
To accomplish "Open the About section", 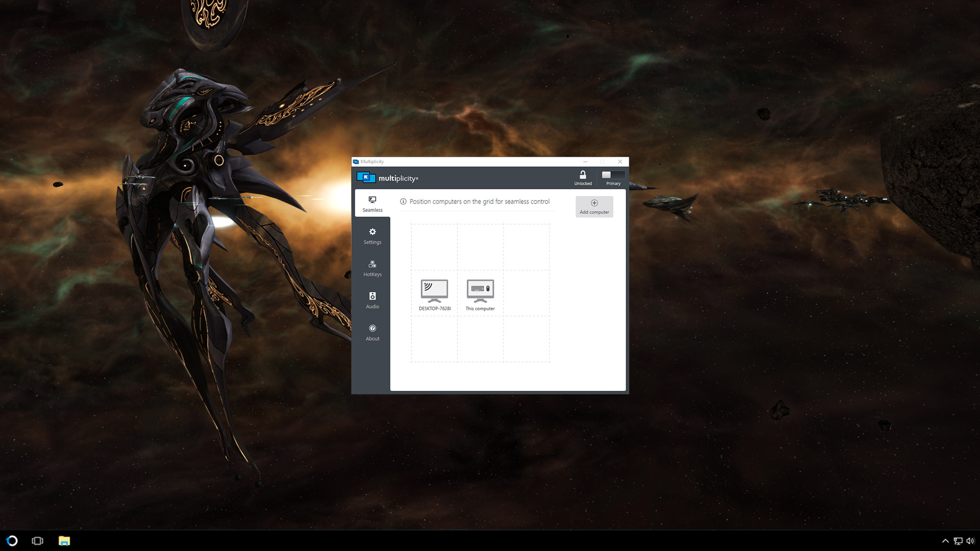I will pos(372,333).
